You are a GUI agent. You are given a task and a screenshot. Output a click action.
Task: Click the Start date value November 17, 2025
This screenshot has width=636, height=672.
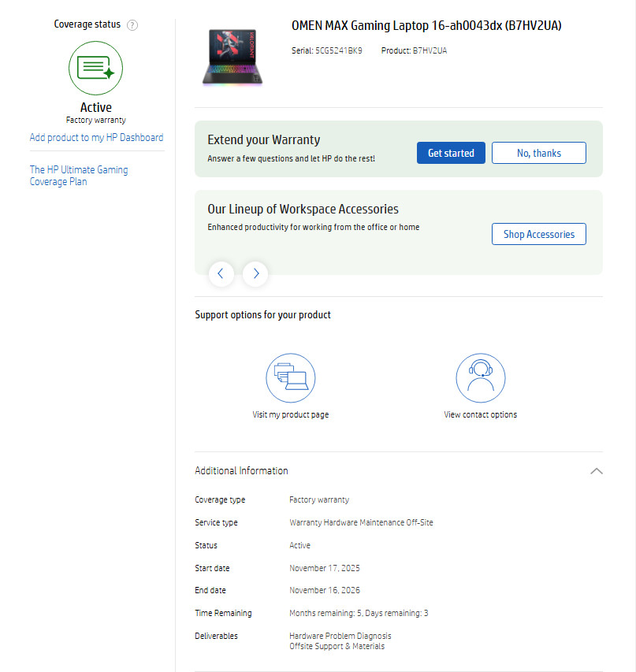(x=325, y=568)
